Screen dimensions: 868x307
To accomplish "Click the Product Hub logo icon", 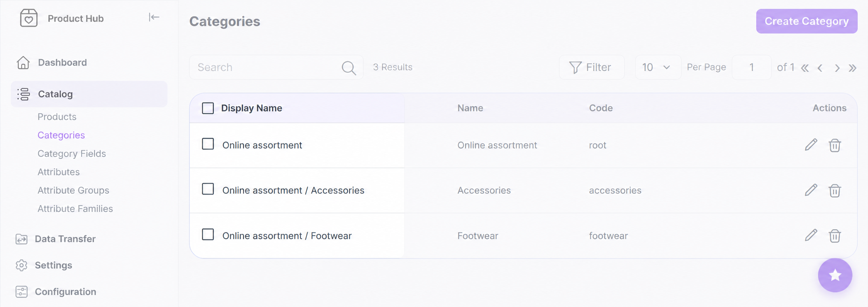I will 29,18.
